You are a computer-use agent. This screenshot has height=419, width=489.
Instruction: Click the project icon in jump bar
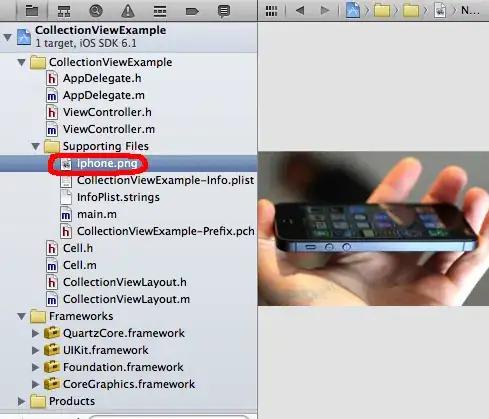[353, 10]
